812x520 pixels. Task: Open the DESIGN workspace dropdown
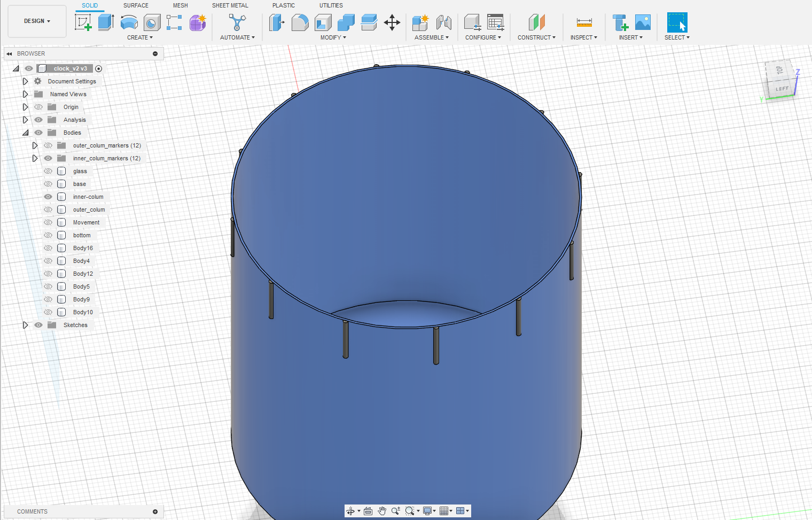point(37,21)
